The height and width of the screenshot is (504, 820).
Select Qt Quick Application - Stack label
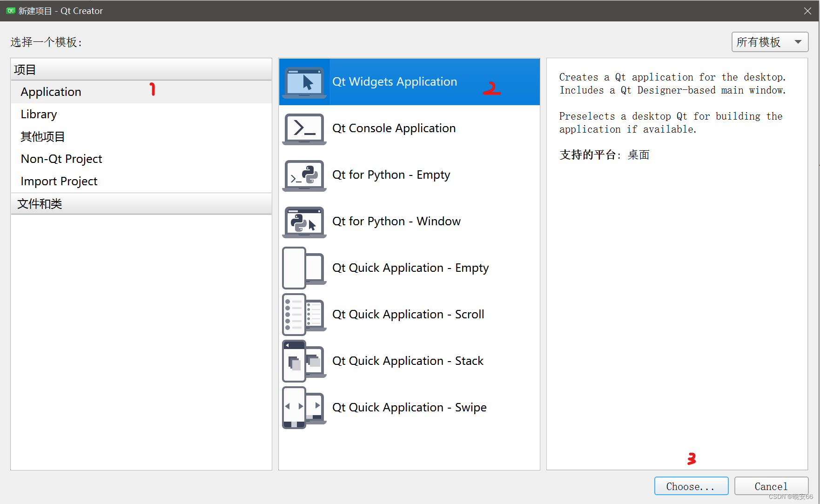[408, 361]
